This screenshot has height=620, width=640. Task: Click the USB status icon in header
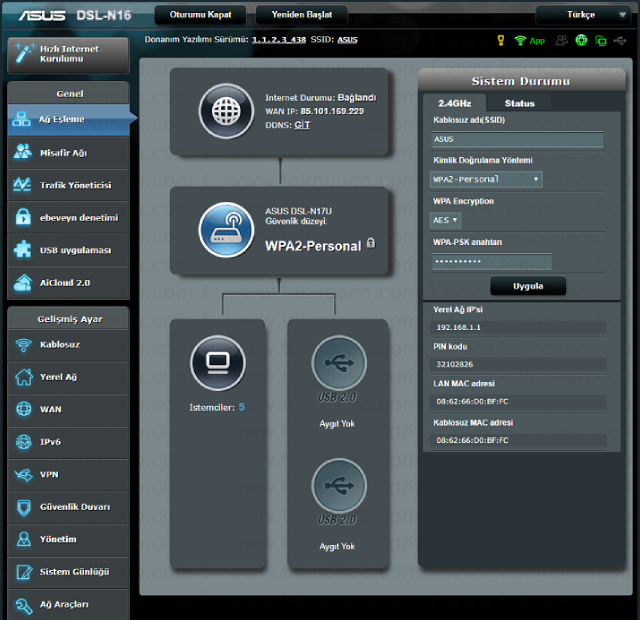click(x=620, y=40)
